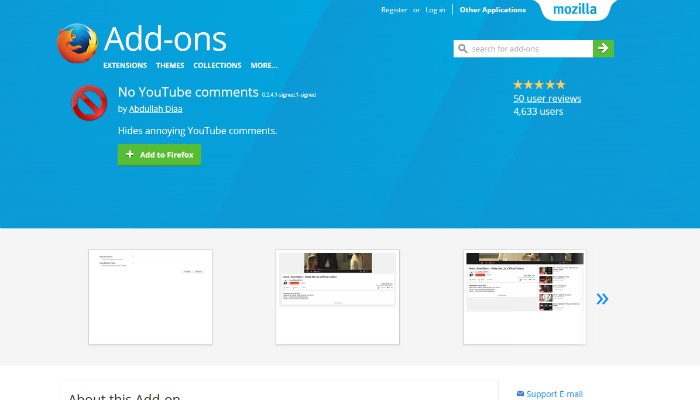Open the mozilla tab logo
This screenshot has height=400, width=700.
575,9
